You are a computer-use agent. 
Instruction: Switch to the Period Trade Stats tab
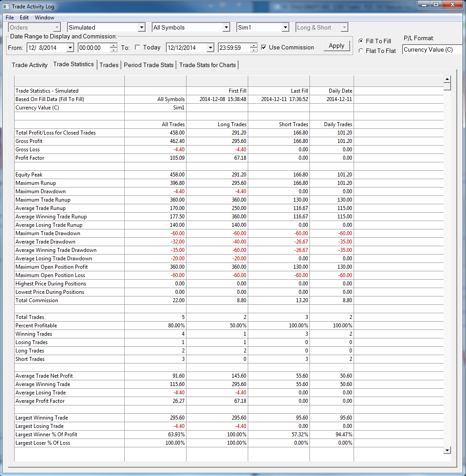tap(149, 65)
